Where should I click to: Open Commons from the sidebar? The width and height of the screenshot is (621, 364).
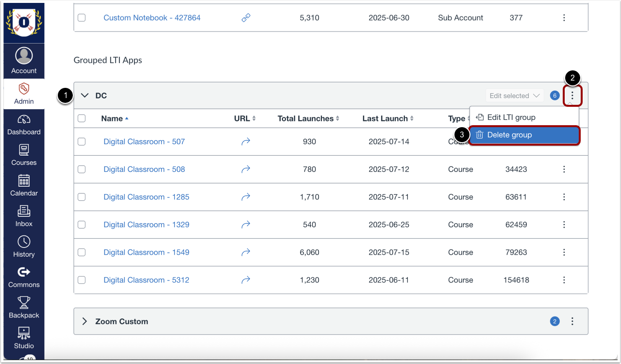(24, 278)
